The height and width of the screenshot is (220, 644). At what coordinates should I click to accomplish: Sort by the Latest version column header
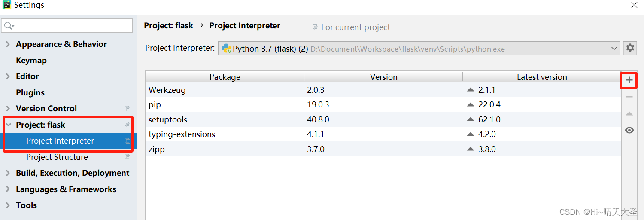pyautogui.click(x=542, y=77)
